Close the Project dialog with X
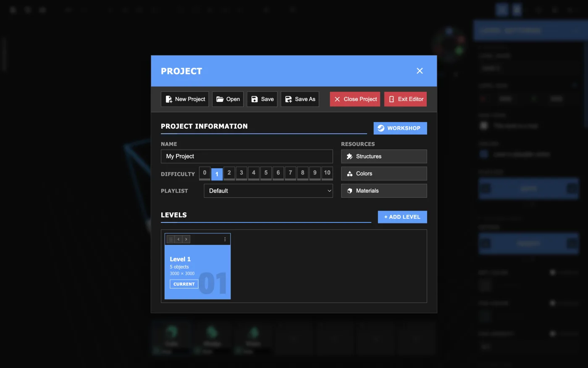 [420, 71]
